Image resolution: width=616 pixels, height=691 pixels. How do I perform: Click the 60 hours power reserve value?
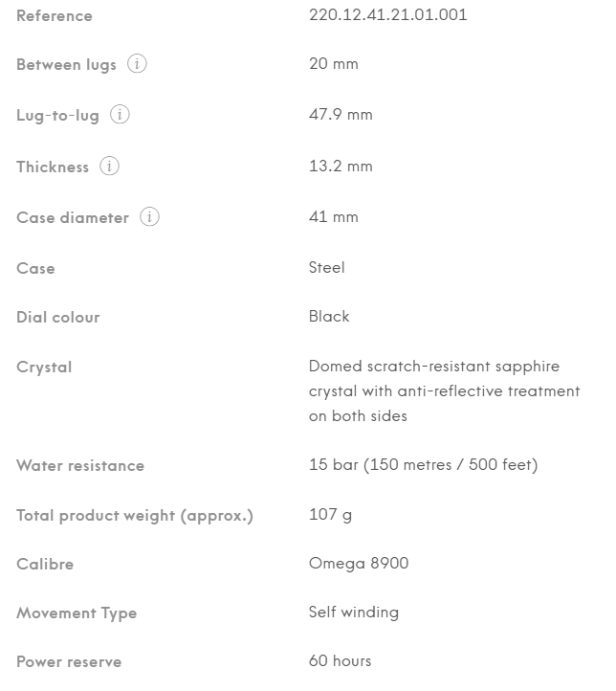tap(340, 661)
